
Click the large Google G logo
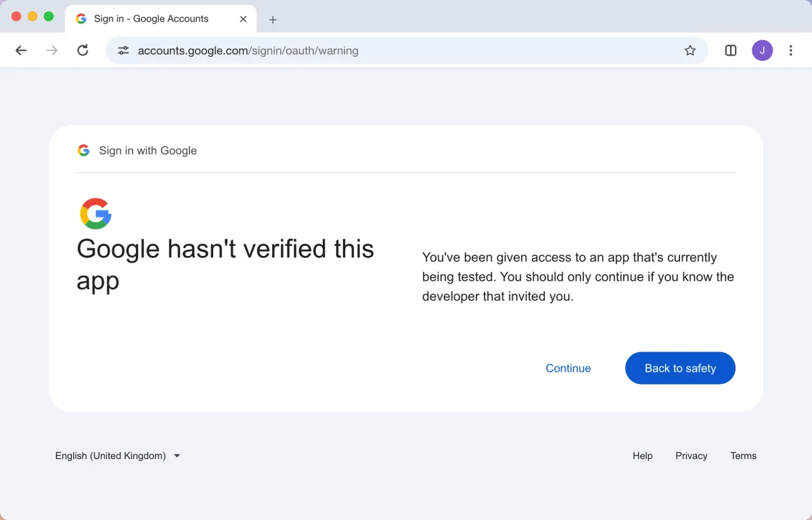click(x=95, y=214)
